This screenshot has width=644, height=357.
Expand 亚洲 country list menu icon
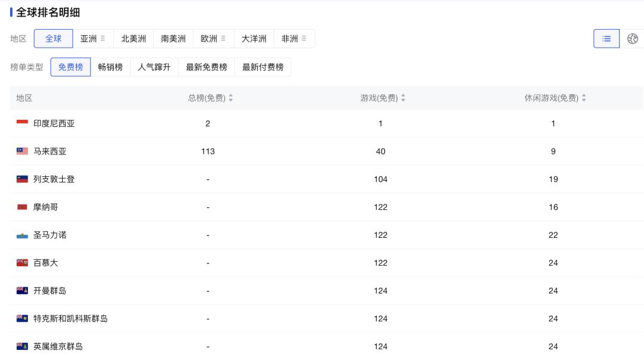pos(103,39)
